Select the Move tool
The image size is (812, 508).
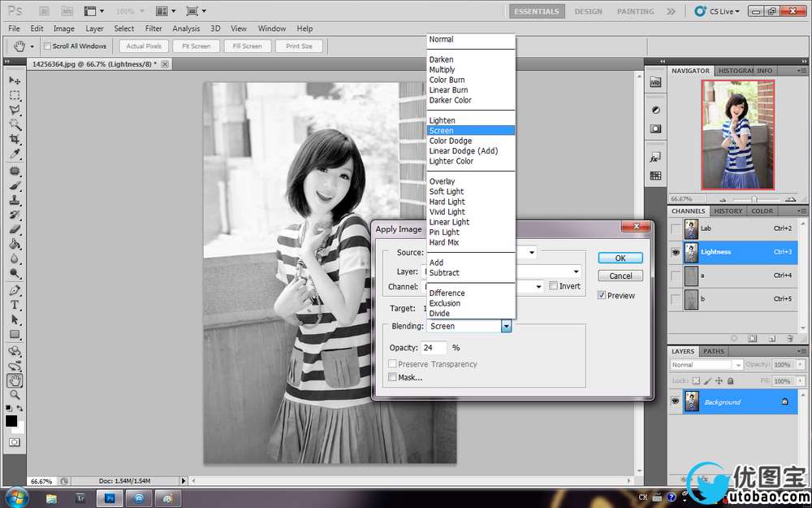tap(15, 80)
